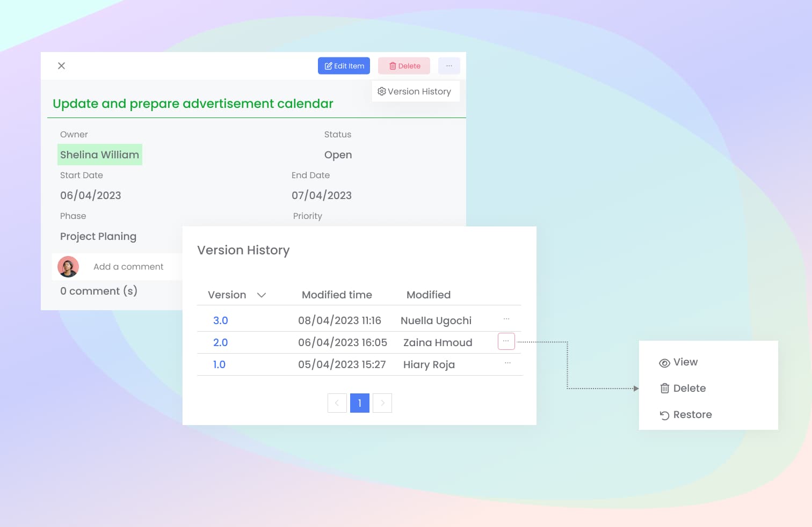Select View in context menu
812x527 pixels.
[x=679, y=362]
